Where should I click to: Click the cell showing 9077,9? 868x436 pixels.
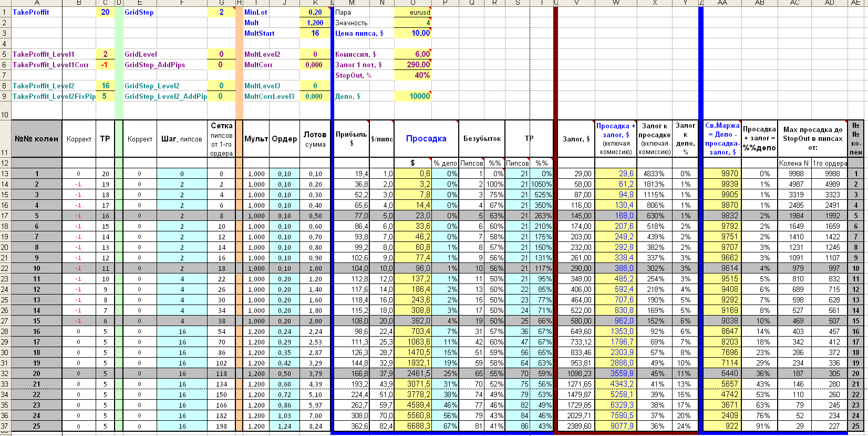(x=616, y=426)
